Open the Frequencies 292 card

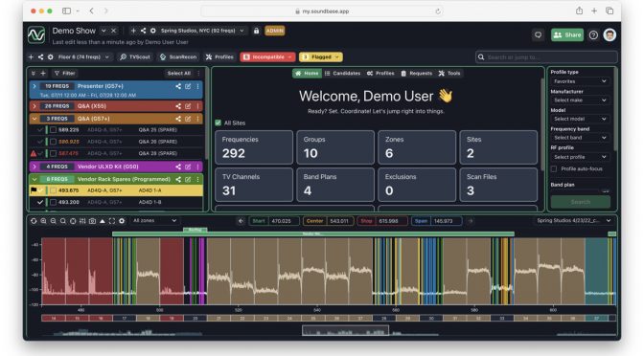(254, 147)
